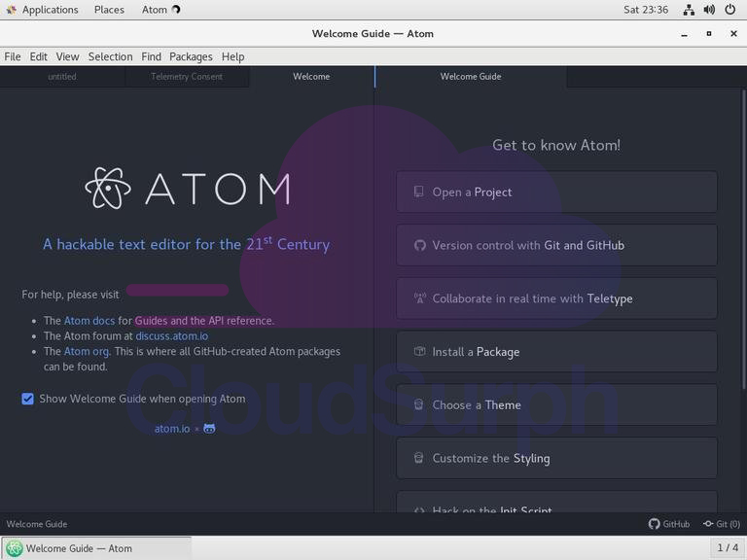The image size is (747, 560).
Task: Click the network icon in system tray
Action: coord(689,10)
